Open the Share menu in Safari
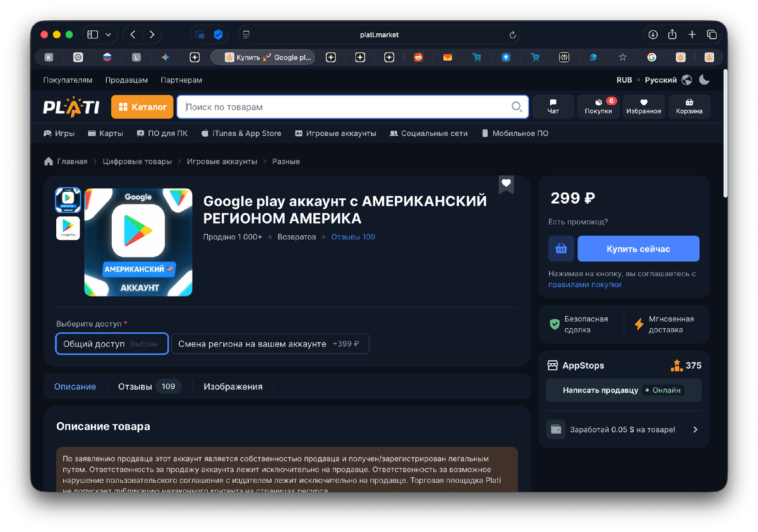The width and height of the screenshot is (758, 532). click(672, 34)
